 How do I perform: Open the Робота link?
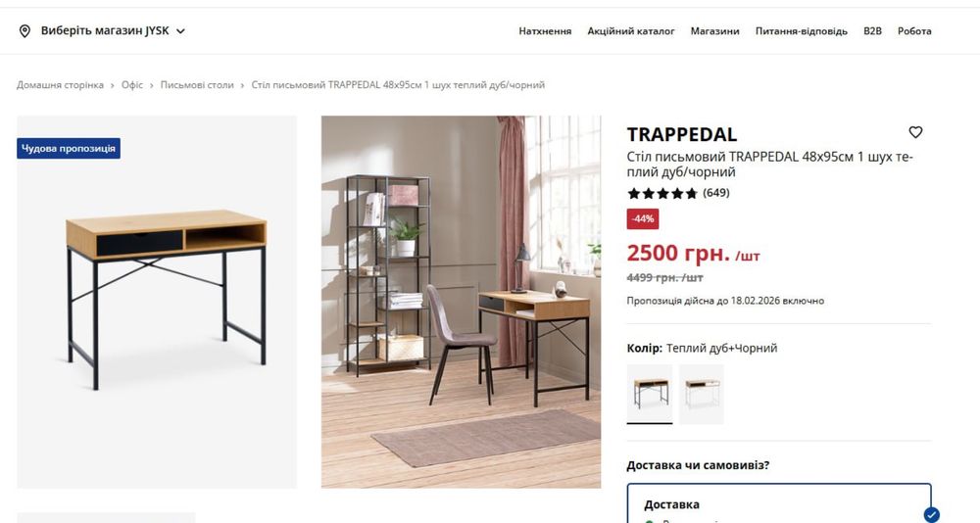[x=914, y=31]
